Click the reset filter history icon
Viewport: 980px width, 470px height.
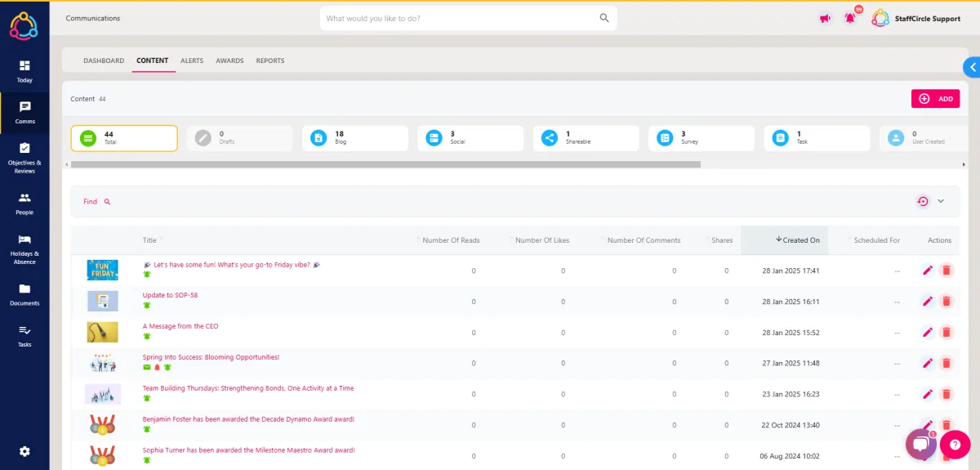pyautogui.click(x=923, y=201)
